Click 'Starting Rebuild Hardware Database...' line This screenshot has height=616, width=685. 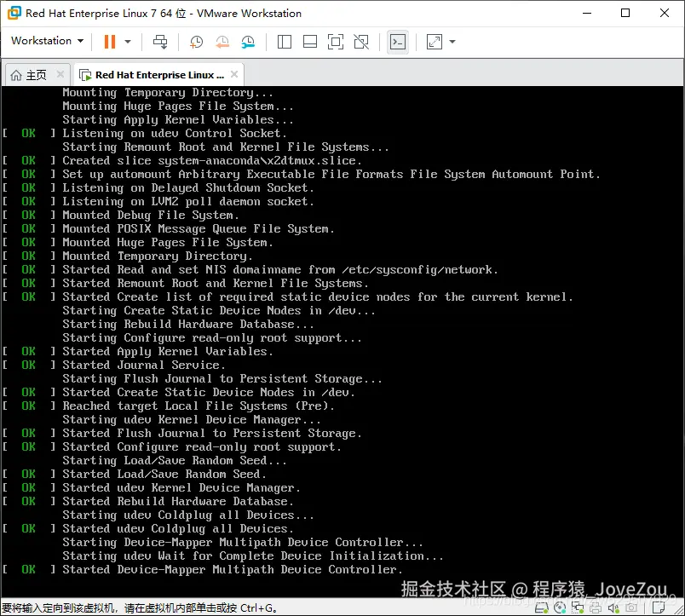[x=188, y=324]
